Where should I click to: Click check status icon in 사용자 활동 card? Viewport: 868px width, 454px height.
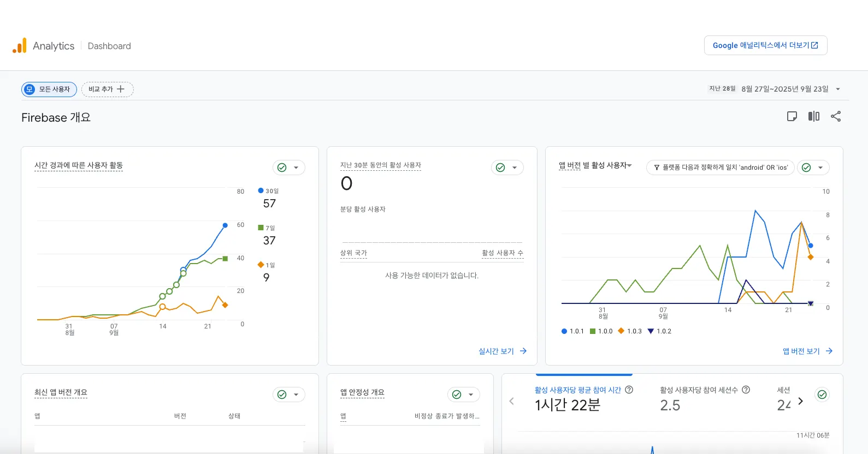point(282,168)
